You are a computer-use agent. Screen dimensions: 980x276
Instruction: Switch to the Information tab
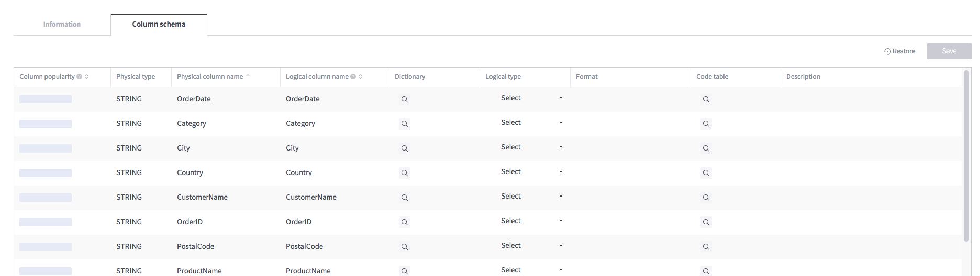coord(62,25)
